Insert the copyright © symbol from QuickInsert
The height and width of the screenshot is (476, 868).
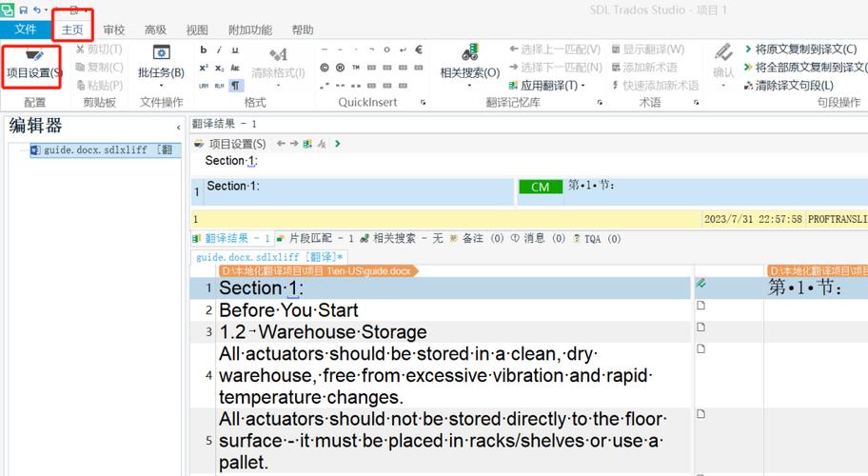click(325, 68)
